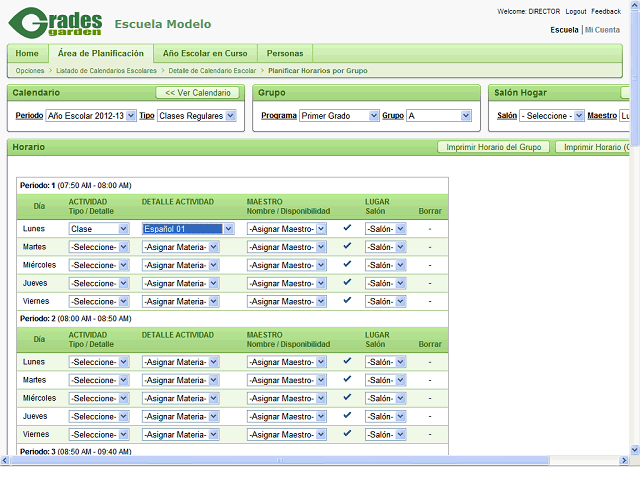Click the Feedback link

606,11
